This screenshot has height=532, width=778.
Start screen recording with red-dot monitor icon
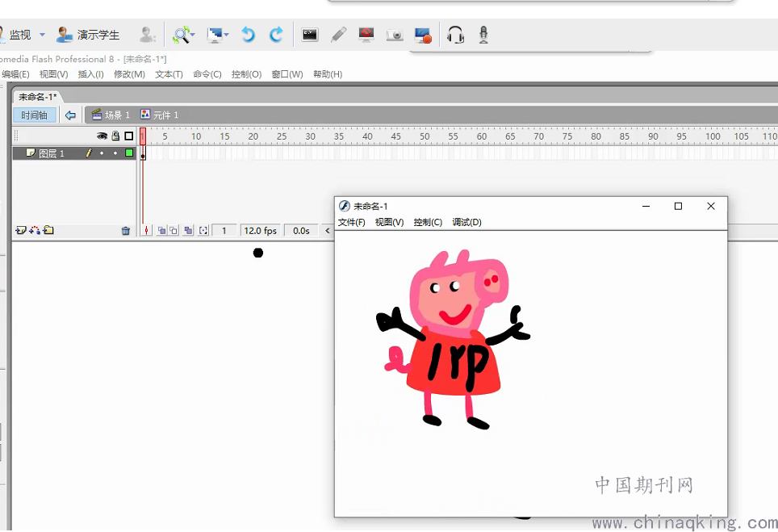coord(423,35)
